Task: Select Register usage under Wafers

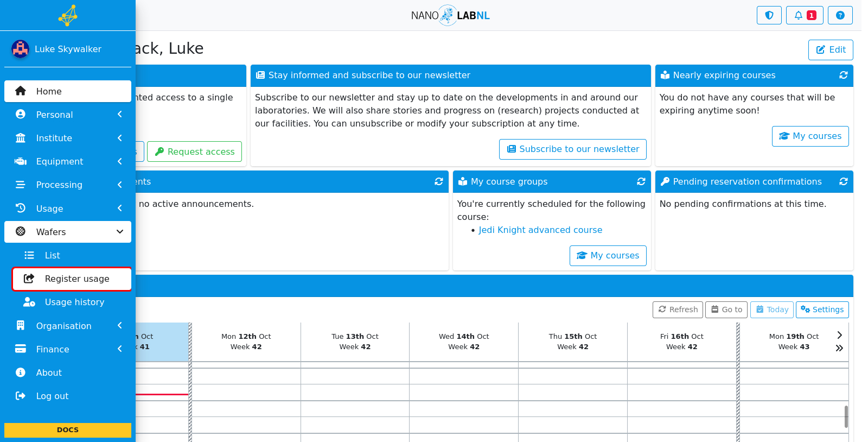Action: (72, 279)
